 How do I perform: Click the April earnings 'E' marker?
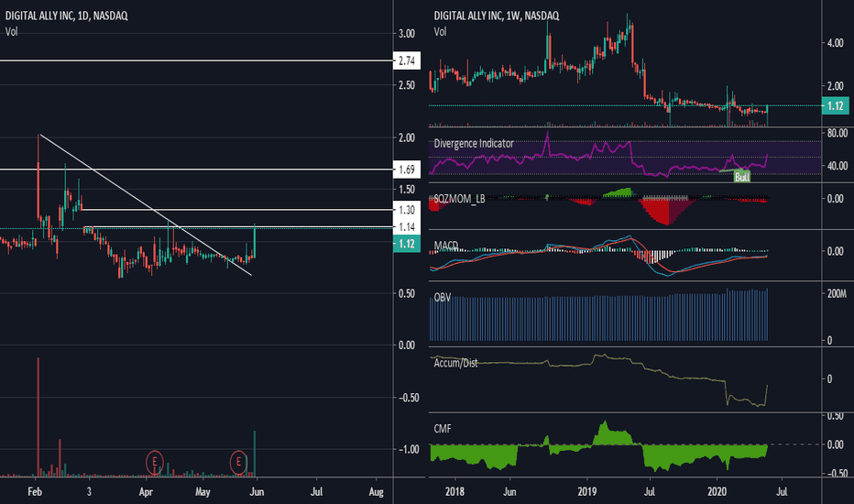click(155, 463)
